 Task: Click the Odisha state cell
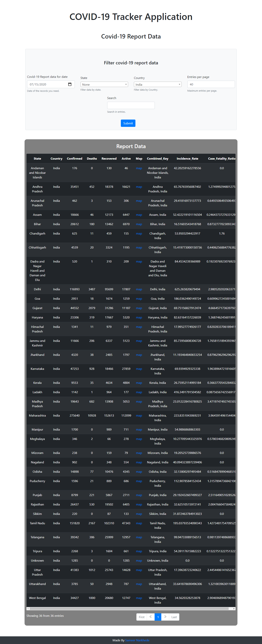pyautogui.click(x=37, y=472)
